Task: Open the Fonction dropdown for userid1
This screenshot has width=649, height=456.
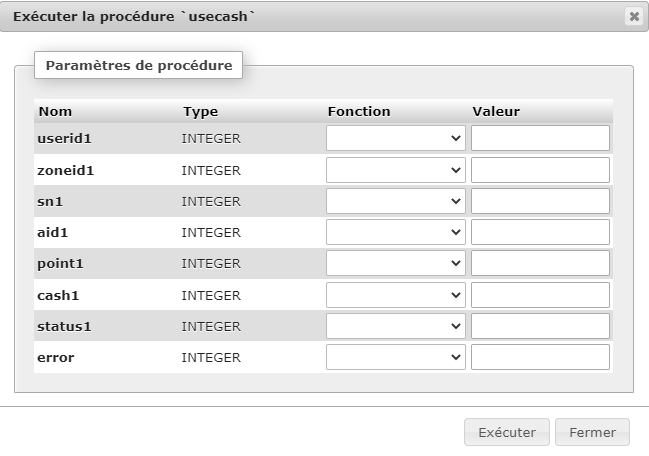Action: [x=396, y=138]
